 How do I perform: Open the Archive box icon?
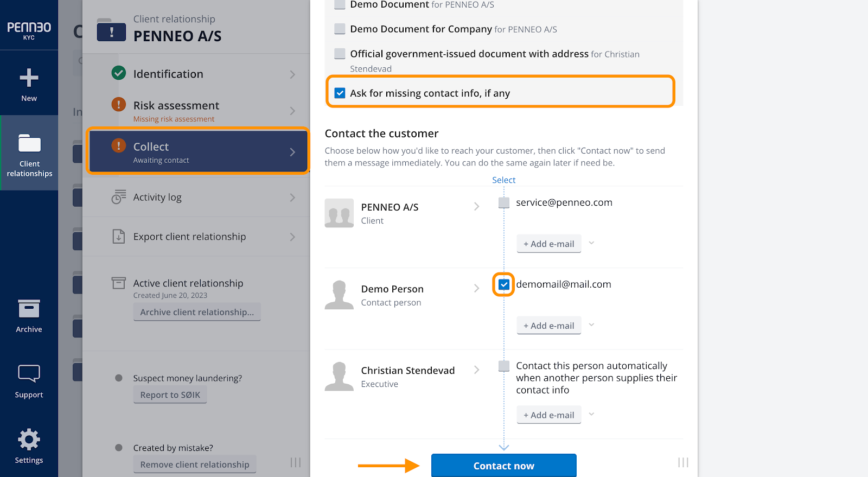pos(29,308)
